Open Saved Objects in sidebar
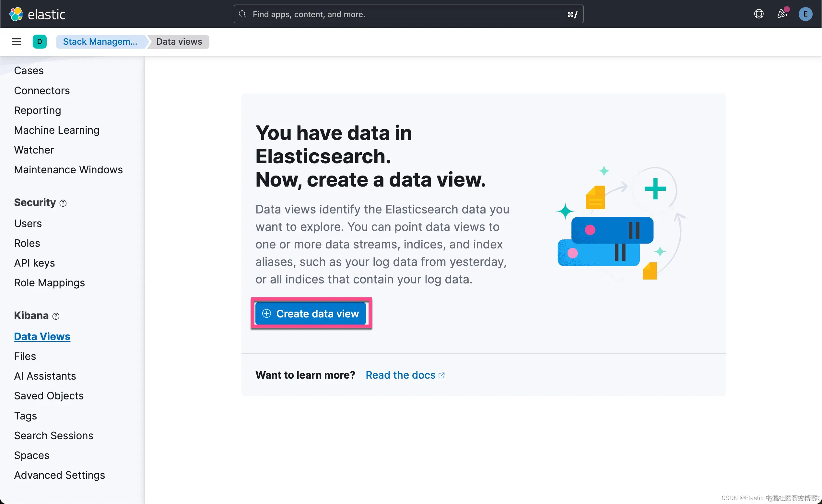Screen dimensions: 822x504 49,396
